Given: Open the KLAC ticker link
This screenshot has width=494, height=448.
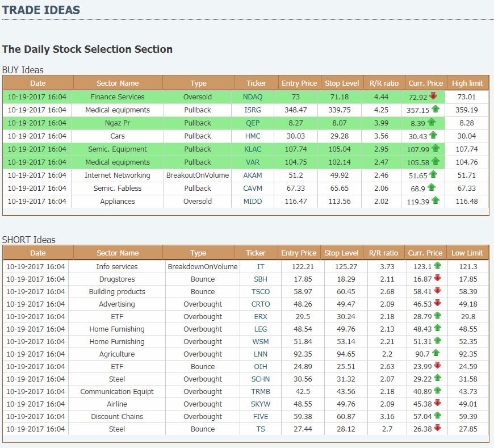Looking at the screenshot, I should coord(253,149).
